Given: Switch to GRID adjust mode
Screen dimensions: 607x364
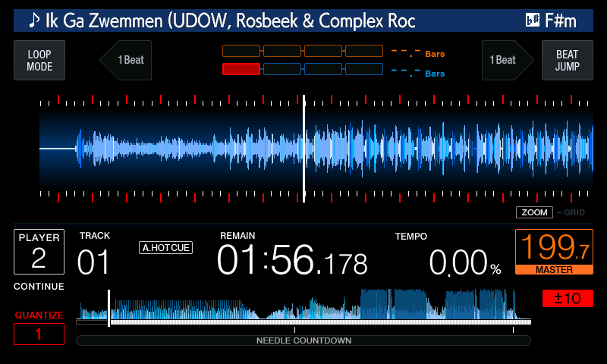Looking at the screenshot, I should [x=574, y=212].
